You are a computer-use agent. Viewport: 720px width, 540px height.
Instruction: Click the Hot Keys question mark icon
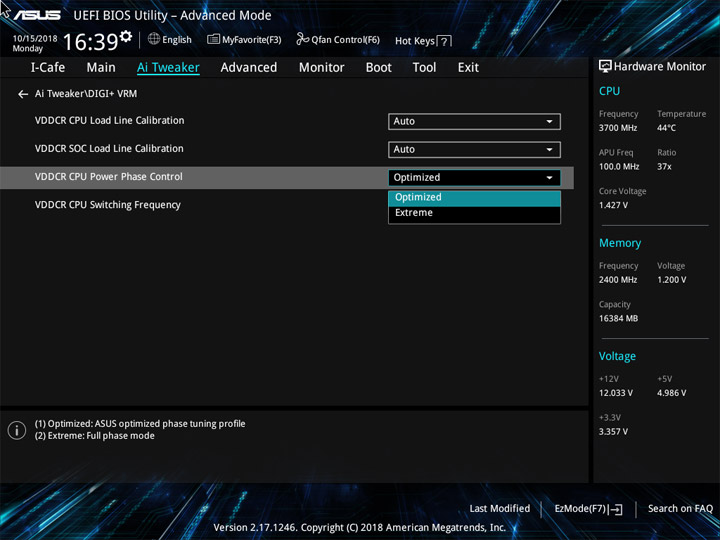pos(444,41)
